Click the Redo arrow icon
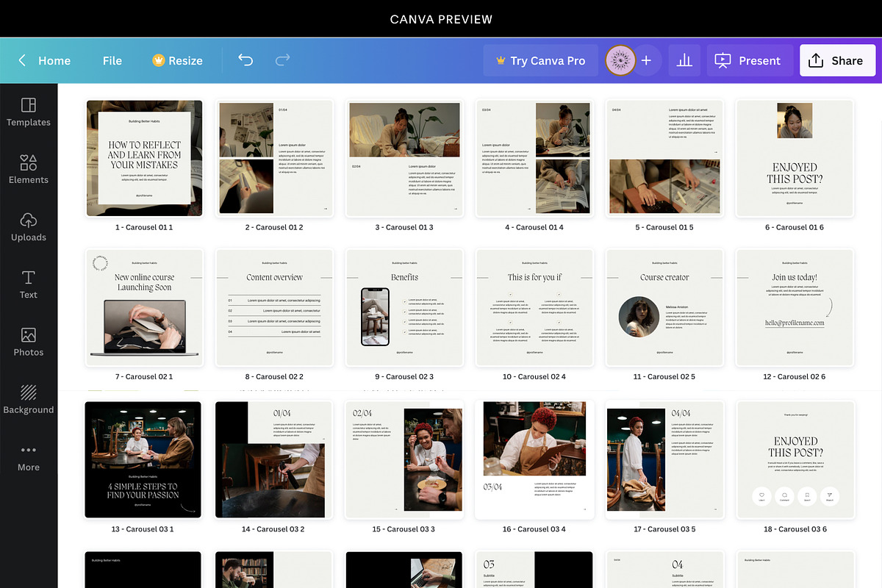Viewport: 882px width, 588px height. tap(282, 60)
